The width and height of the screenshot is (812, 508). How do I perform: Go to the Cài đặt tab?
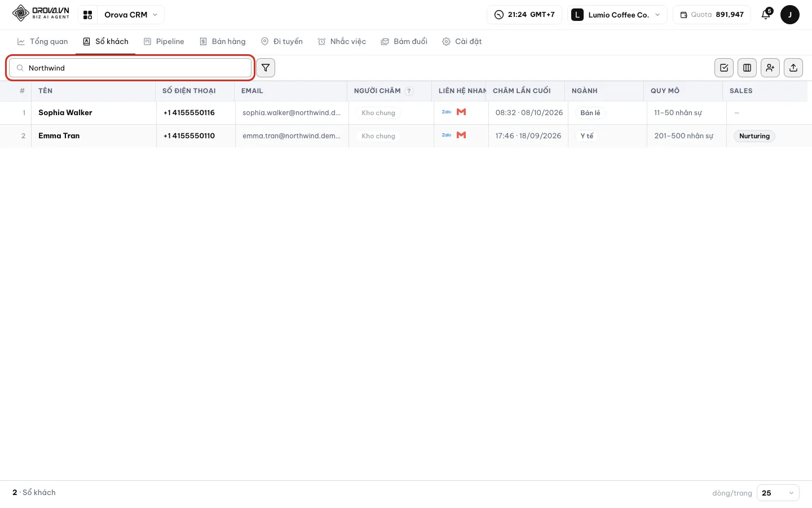tap(462, 42)
